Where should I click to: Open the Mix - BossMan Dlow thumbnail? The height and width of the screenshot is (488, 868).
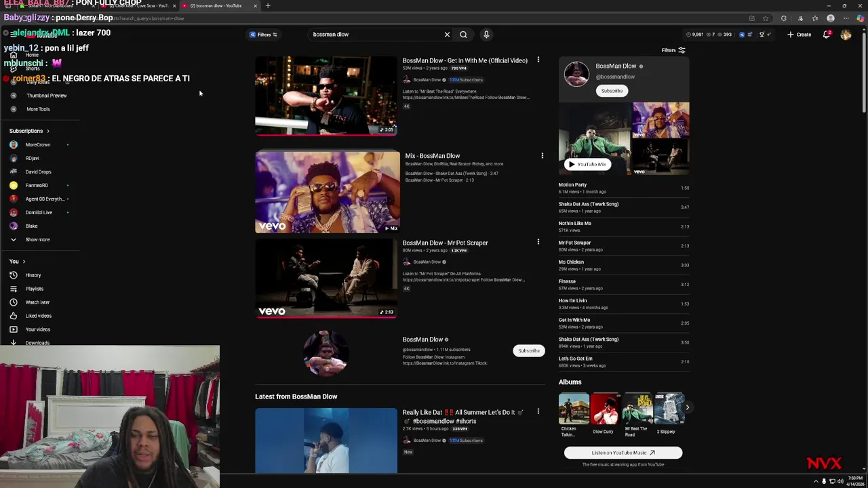(328, 192)
